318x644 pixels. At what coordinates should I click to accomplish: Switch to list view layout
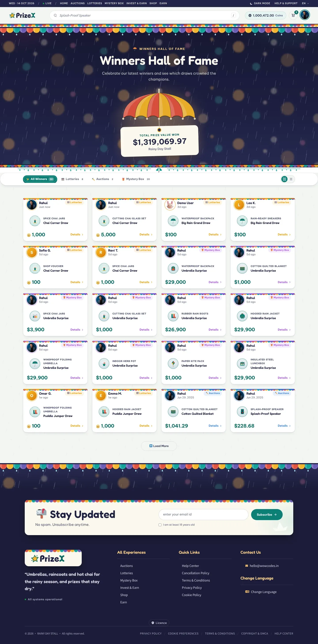click(x=291, y=179)
